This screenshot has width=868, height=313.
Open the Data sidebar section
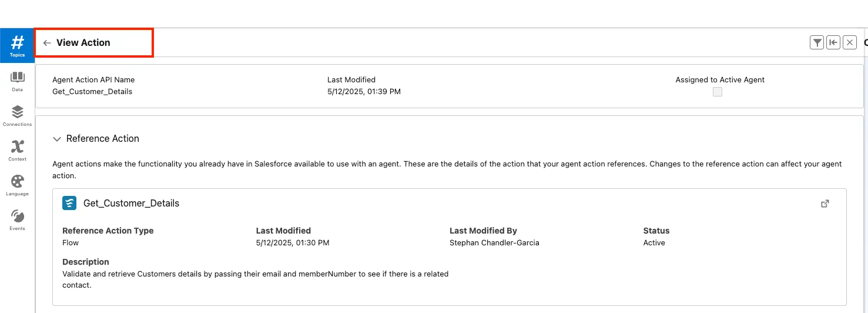tap(17, 81)
